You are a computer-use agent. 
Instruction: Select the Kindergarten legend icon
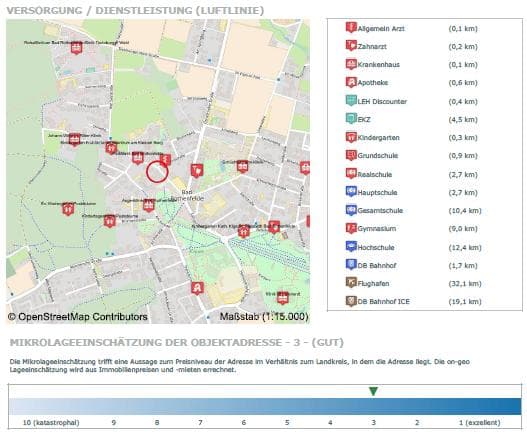tap(351, 137)
